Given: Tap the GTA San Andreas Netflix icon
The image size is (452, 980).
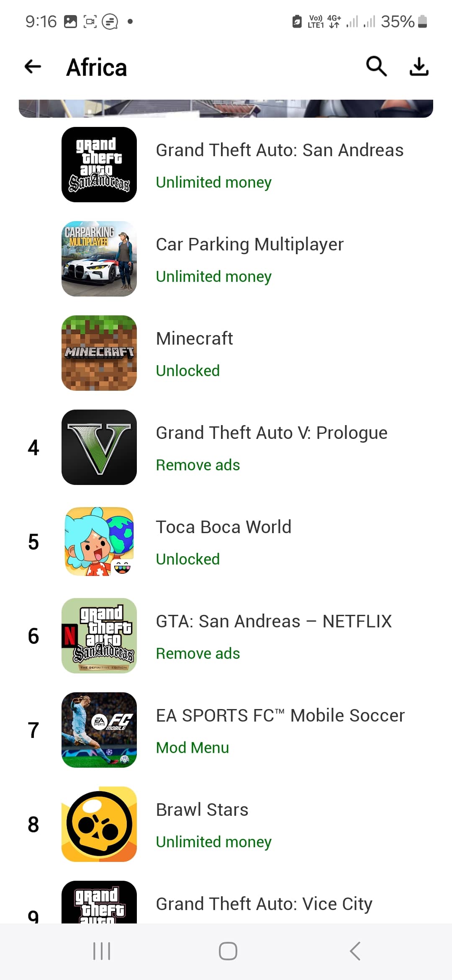Looking at the screenshot, I should 99,636.
